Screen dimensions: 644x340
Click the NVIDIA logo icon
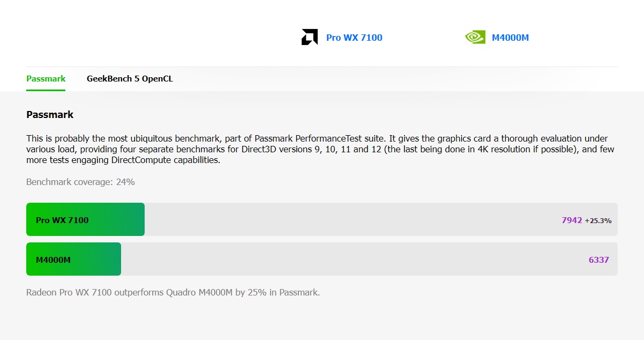coord(475,38)
